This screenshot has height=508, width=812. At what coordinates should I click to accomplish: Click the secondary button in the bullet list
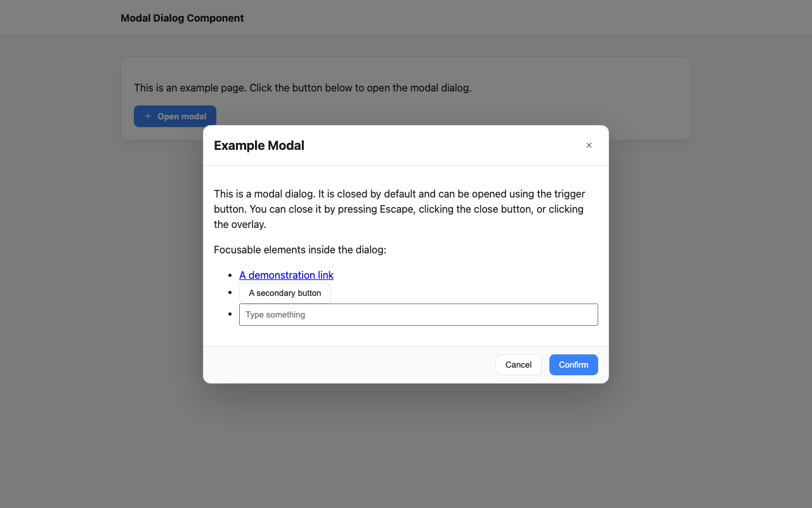point(285,293)
